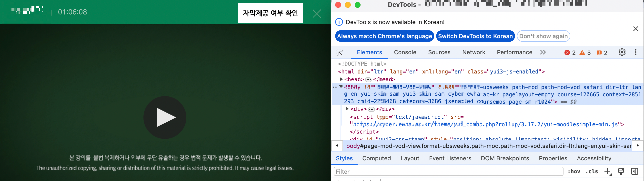Expand the collapsed child node under body
Image resolution: width=644 pixels, height=181 pixels.
[347, 109]
